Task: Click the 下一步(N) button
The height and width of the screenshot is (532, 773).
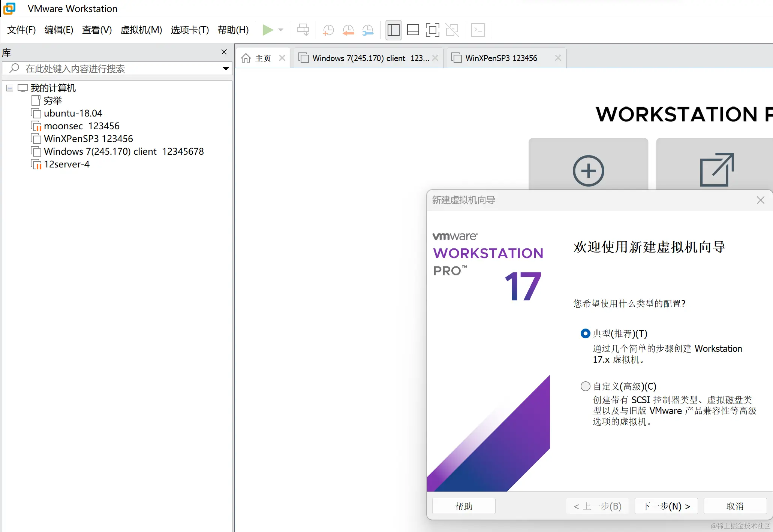Action: pos(666,506)
